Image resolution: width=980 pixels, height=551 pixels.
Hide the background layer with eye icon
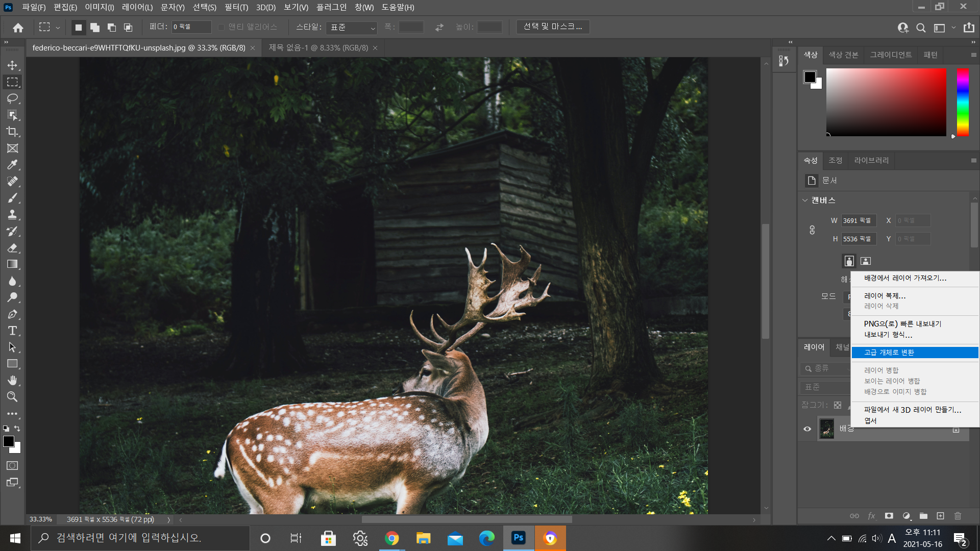pyautogui.click(x=807, y=429)
